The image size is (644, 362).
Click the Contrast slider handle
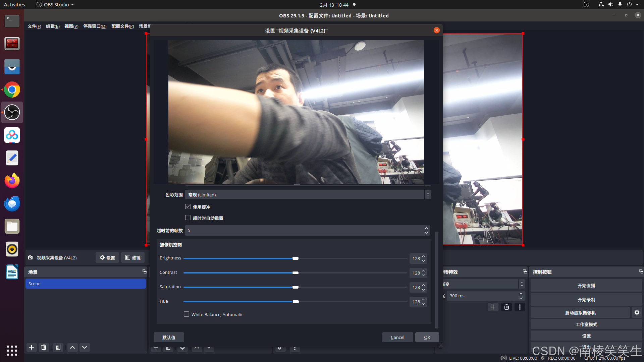[x=295, y=273]
